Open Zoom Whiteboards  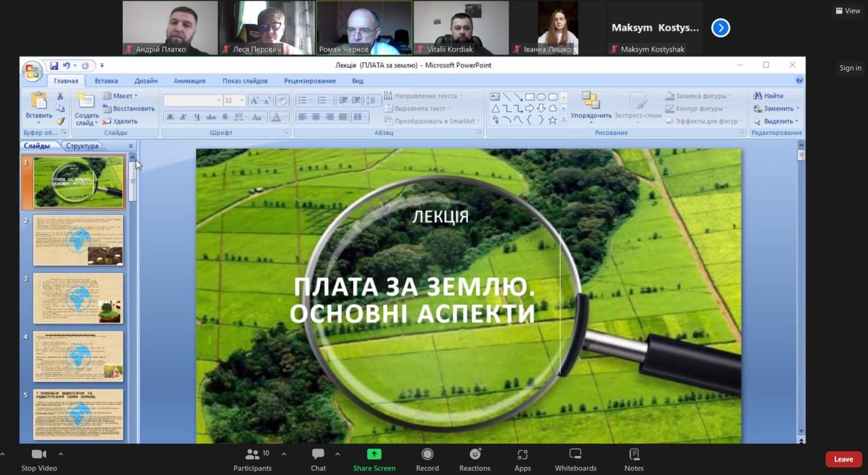(x=575, y=455)
